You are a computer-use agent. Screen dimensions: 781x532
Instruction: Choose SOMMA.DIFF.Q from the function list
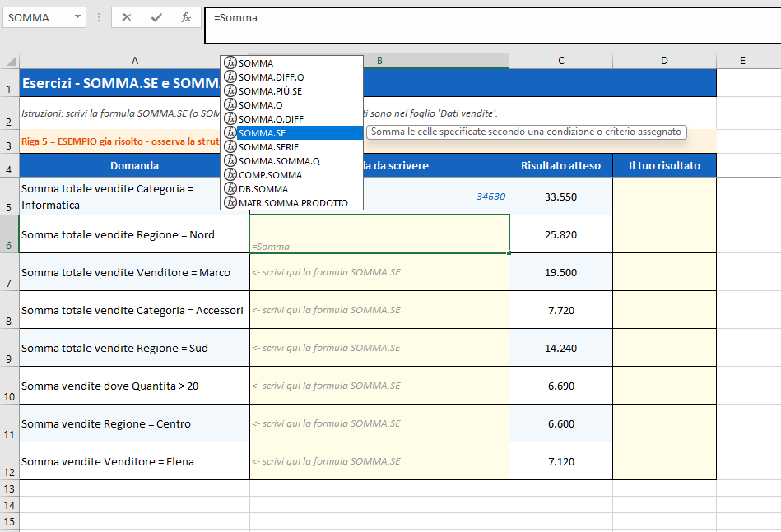(291, 77)
